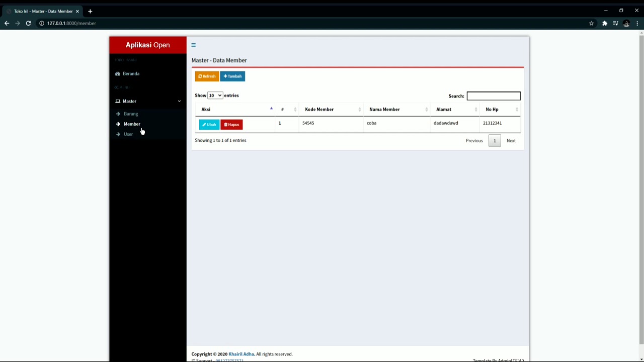Image resolution: width=644 pixels, height=362 pixels.
Task: Open the browser media control icon
Action: (x=615, y=23)
